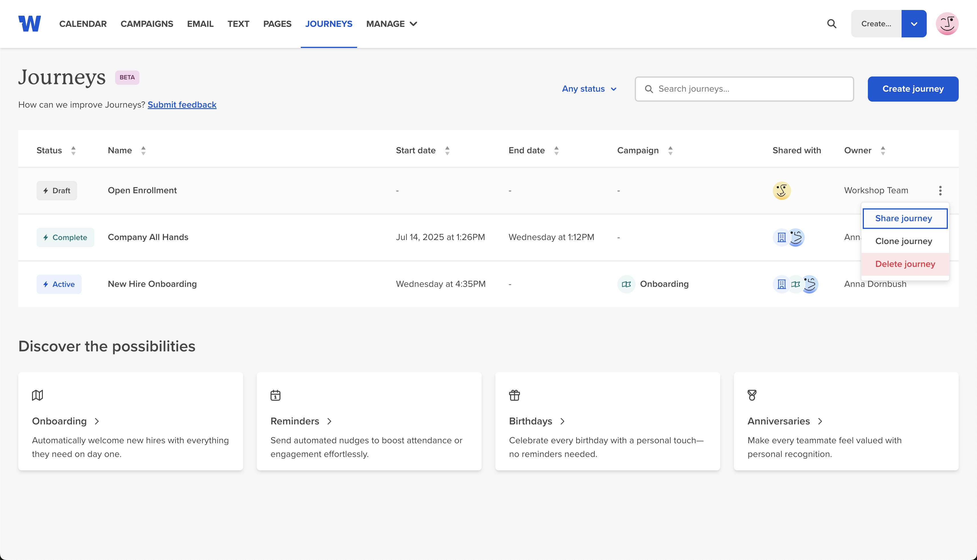Click the Anniversaries medal icon
This screenshot has width=977, height=560.
click(x=752, y=395)
